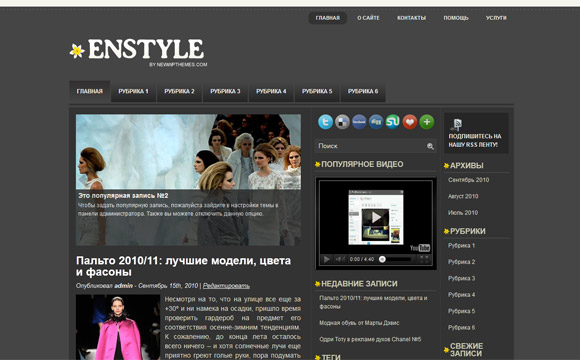Click the Twitter social icon
Screen dimensions: 580x360
coord(326,122)
